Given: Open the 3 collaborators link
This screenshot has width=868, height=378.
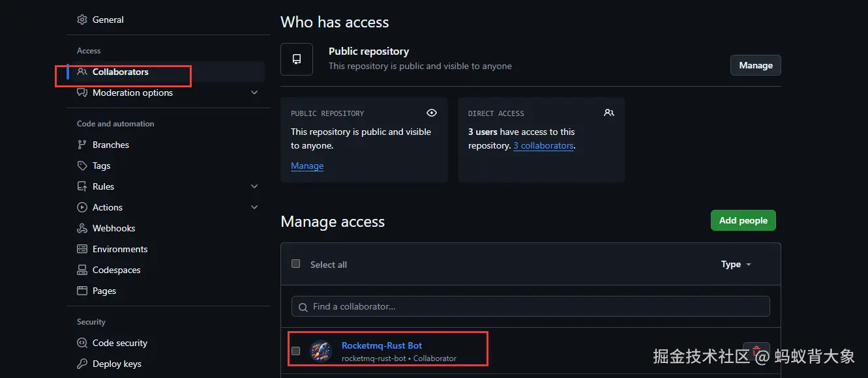Looking at the screenshot, I should [543, 145].
